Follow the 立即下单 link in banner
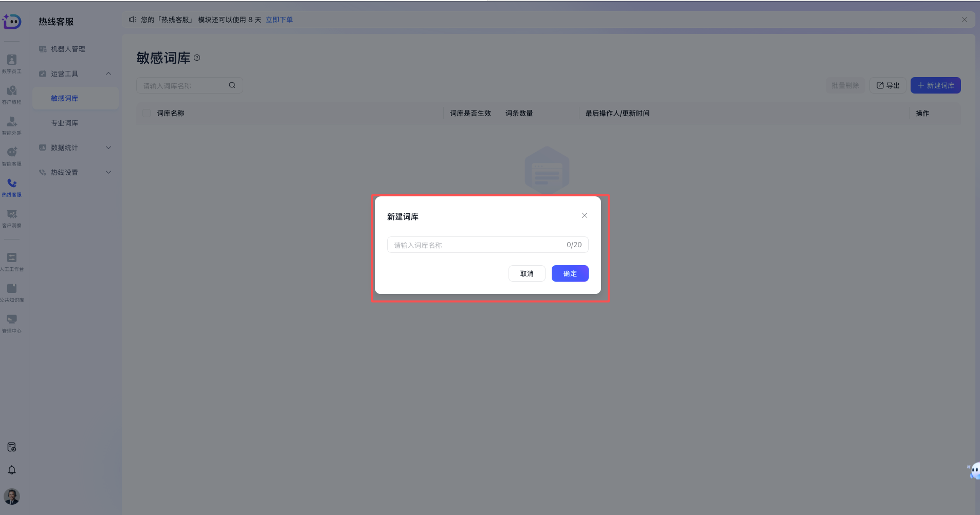Image resolution: width=980 pixels, height=515 pixels. [279, 20]
